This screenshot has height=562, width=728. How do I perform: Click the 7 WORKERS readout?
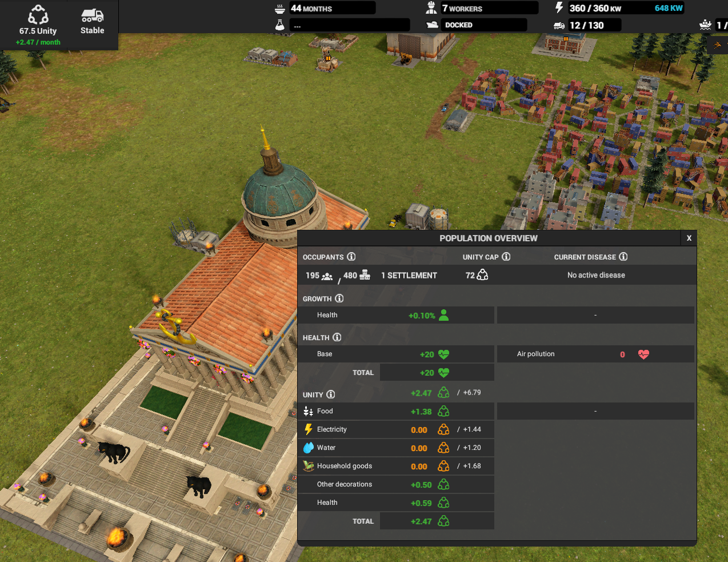(x=489, y=8)
